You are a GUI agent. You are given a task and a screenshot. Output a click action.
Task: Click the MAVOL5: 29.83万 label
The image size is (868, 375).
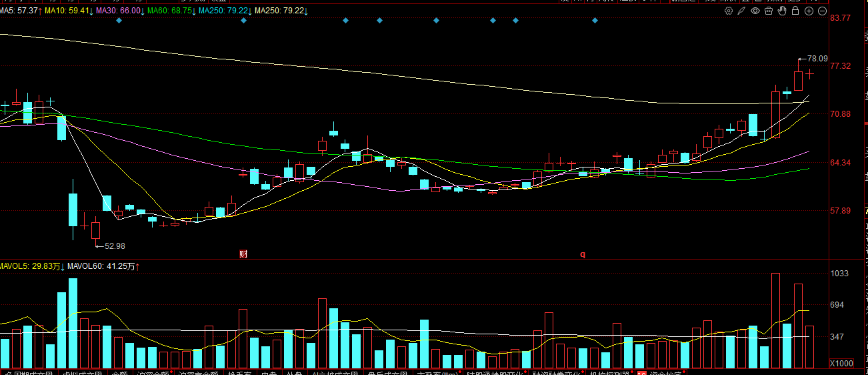31,266
